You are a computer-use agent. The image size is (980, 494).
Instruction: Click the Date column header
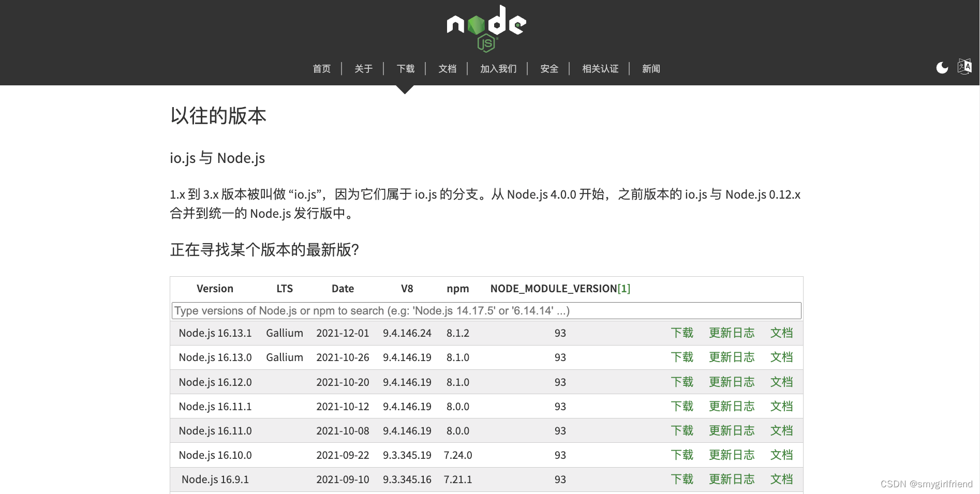[x=343, y=289]
